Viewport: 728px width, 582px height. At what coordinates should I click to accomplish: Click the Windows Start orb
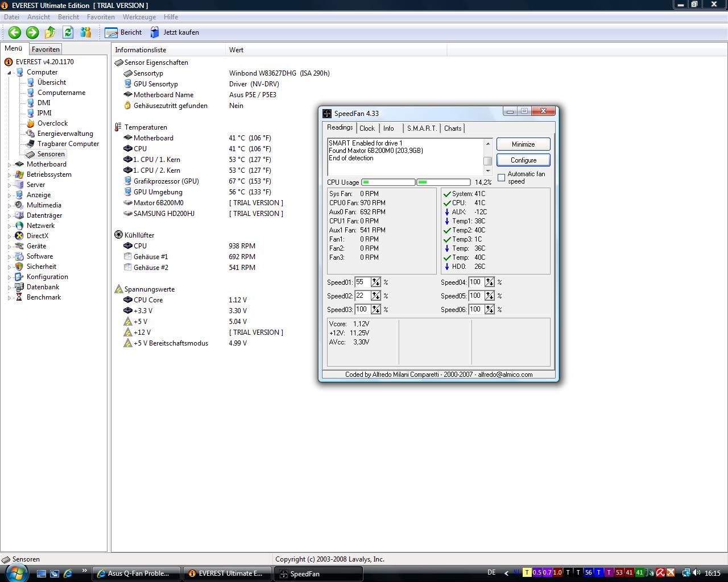[16, 572]
